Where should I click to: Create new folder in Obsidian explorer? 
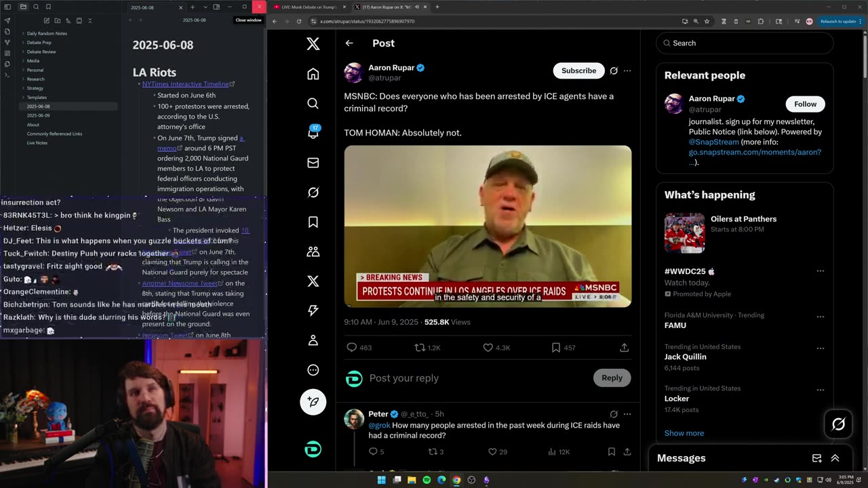point(57,21)
